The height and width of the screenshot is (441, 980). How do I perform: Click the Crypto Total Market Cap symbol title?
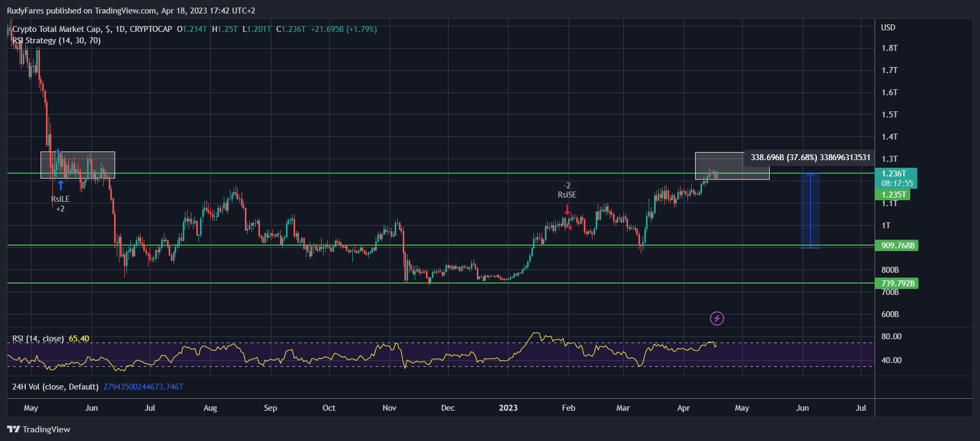(x=92, y=29)
